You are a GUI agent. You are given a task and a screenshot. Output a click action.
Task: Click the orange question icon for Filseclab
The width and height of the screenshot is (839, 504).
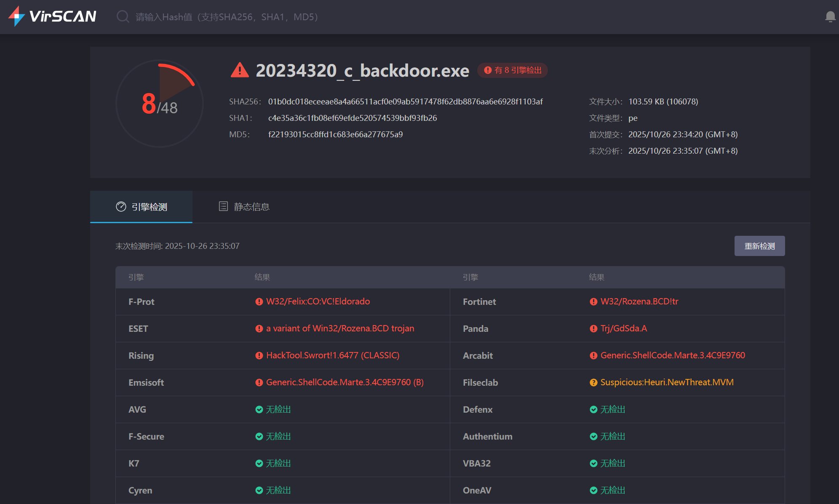click(593, 382)
